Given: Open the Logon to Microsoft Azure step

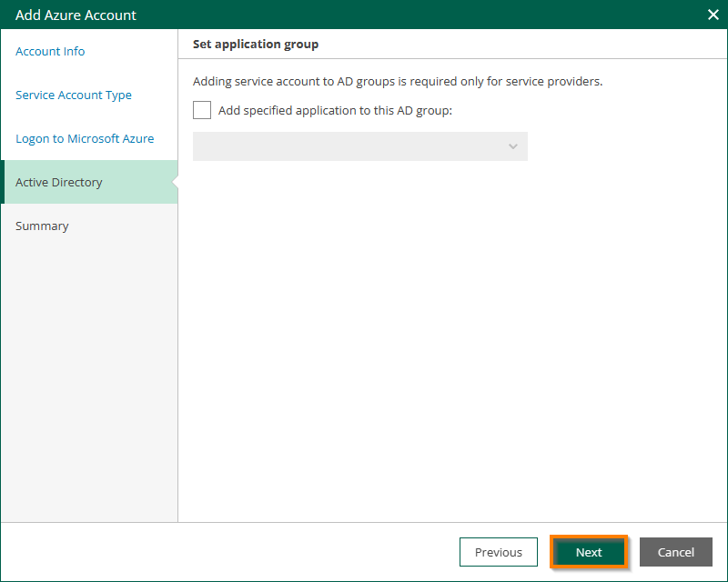Looking at the screenshot, I should 85,139.
